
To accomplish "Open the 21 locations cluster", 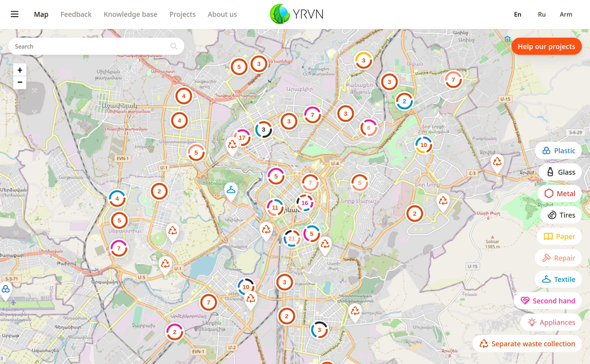I will point(292,239).
